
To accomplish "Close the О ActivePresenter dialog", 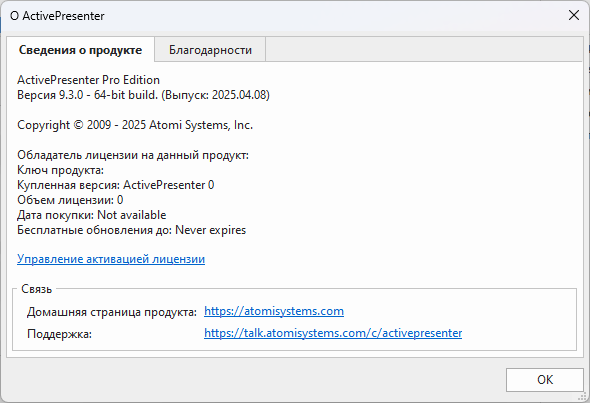I will click(x=573, y=15).
